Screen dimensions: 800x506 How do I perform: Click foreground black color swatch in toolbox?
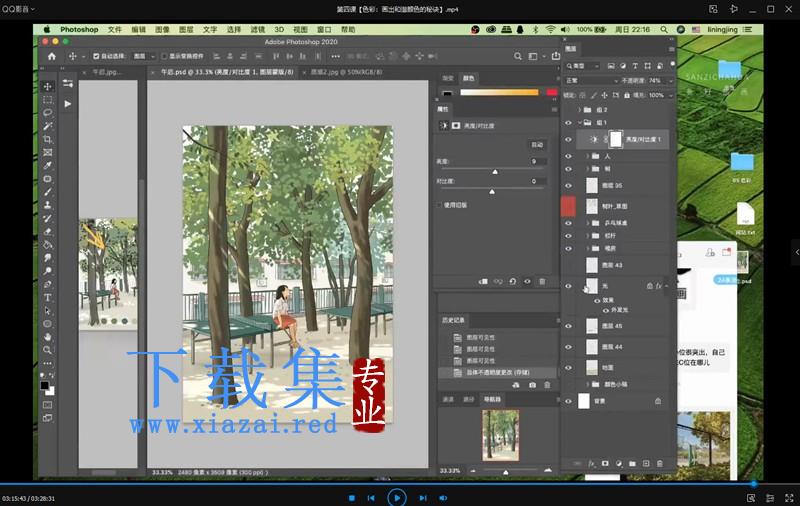(45, 386)
